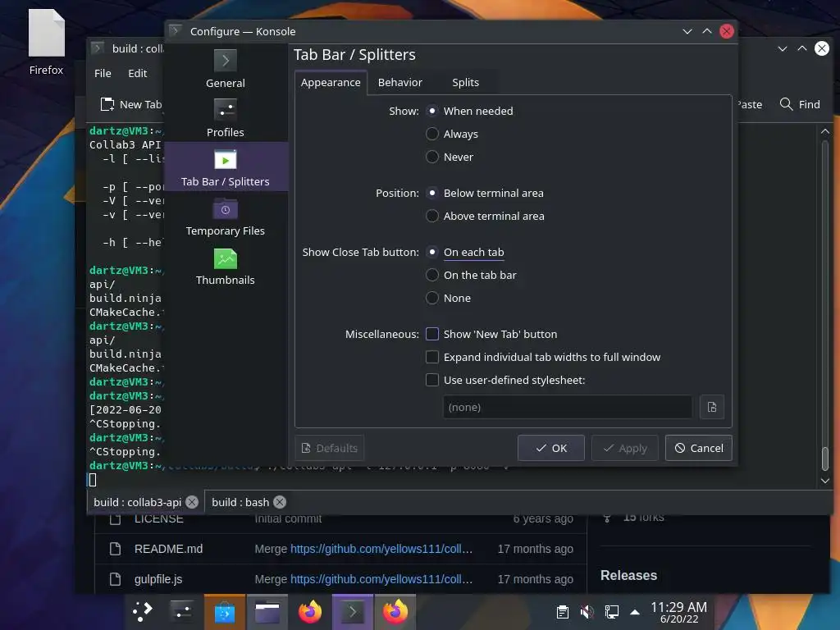
Task: Select Show: When needed
Action: [x=432, y=111]
